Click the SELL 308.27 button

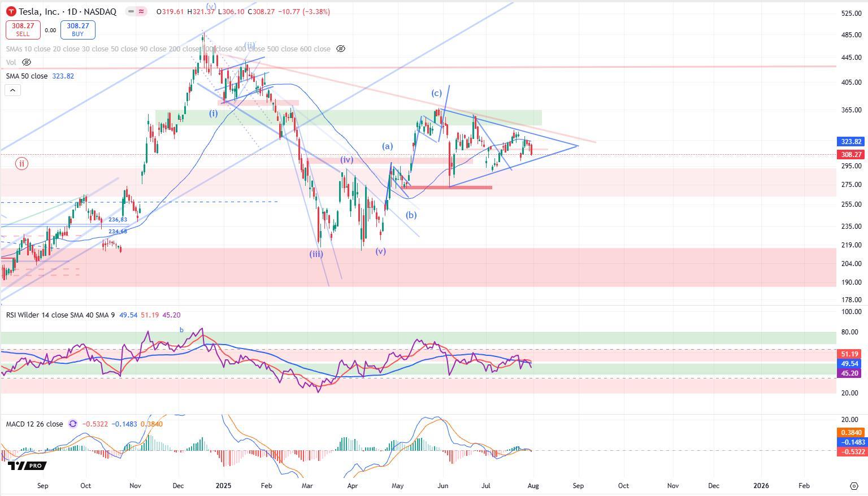coord(23,29)
